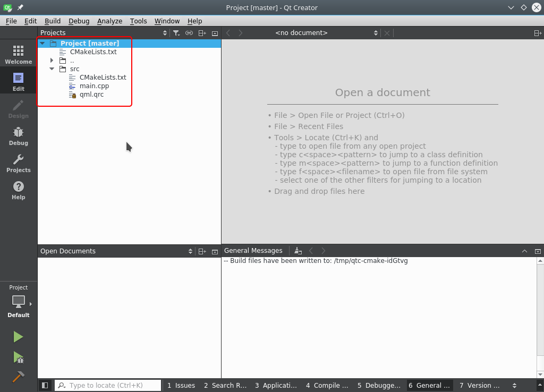The height and width of the screenshot is (392, 544).
Task: Select top-level CMakeLists.txt in project tree
Action: [93, 52]
